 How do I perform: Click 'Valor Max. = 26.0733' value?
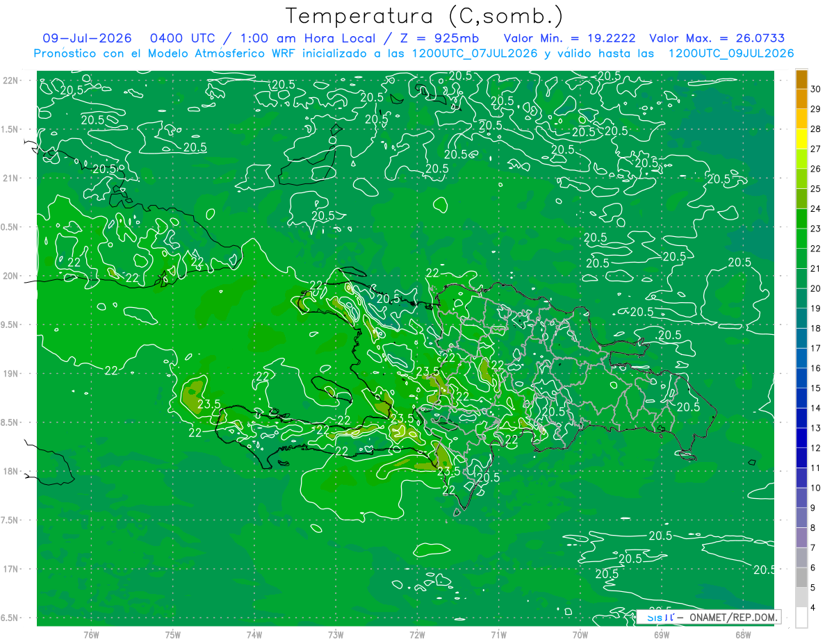[717, 38]
